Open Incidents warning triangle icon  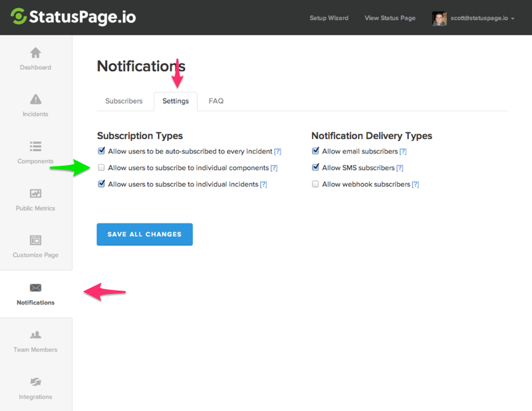click(35, 100)
